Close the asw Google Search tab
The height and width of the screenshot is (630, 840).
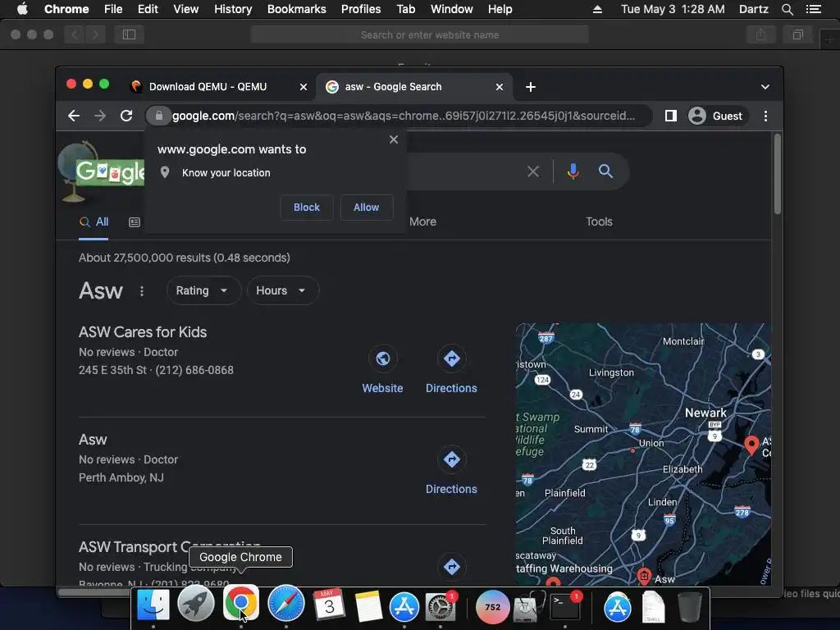point(500,87)
